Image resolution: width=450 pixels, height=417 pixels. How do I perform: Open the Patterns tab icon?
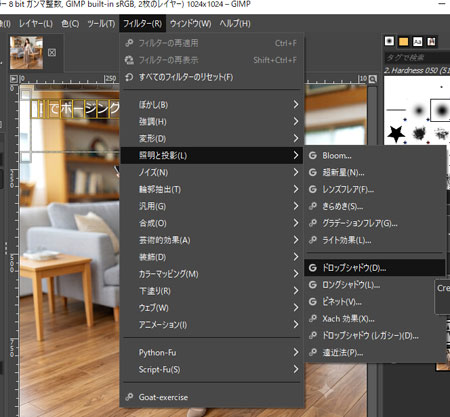[x=403, y=41]
